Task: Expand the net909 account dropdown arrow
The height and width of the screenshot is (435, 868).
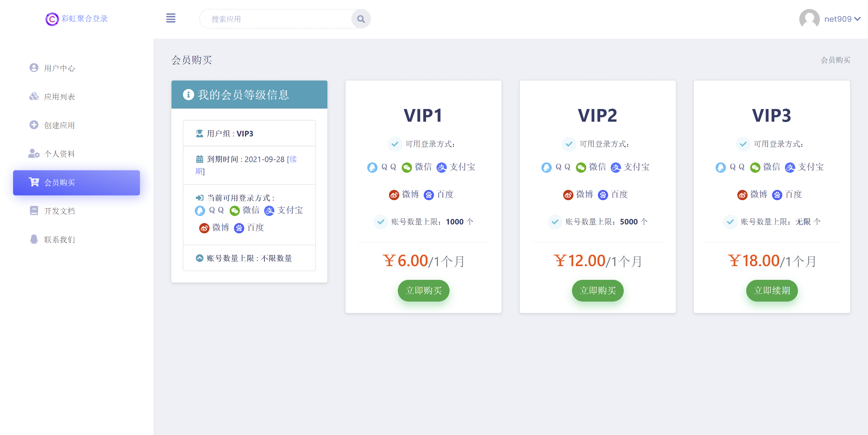Action: pos(858,19)
